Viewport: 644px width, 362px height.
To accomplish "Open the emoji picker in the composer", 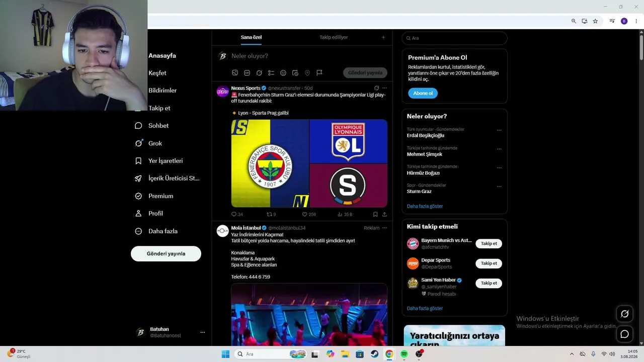I will 283,73.
